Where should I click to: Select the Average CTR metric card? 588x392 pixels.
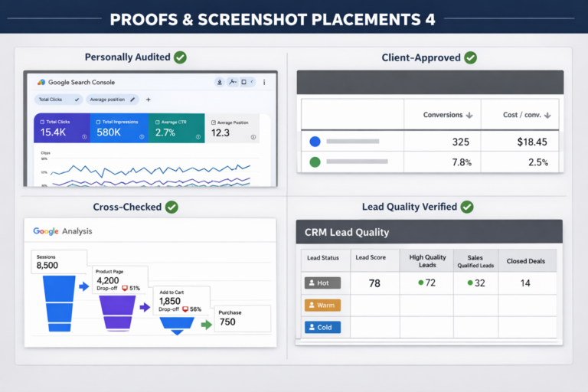177,128
